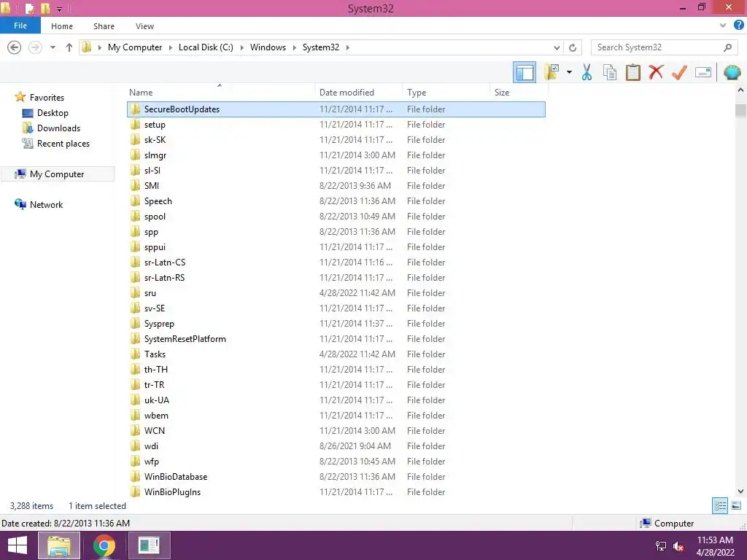Open the Windows Start button
747x560 pixels.
click(x=18, y=545)
